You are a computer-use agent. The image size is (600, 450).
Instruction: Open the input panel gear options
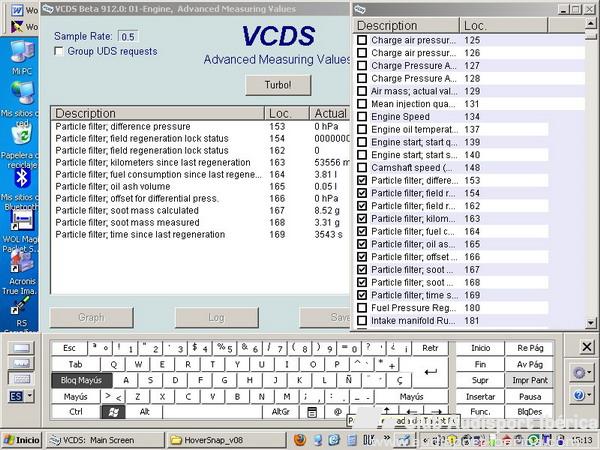tap(582, 372)
